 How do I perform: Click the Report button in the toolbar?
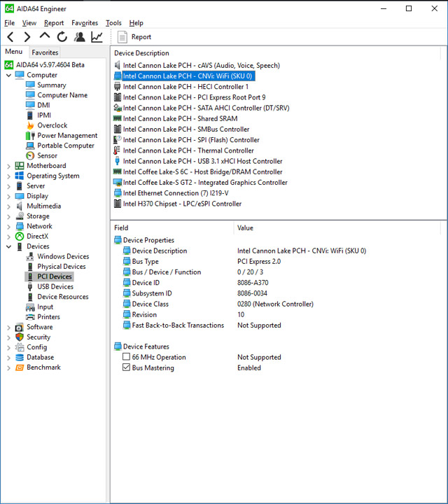click(x=134, y=37)
